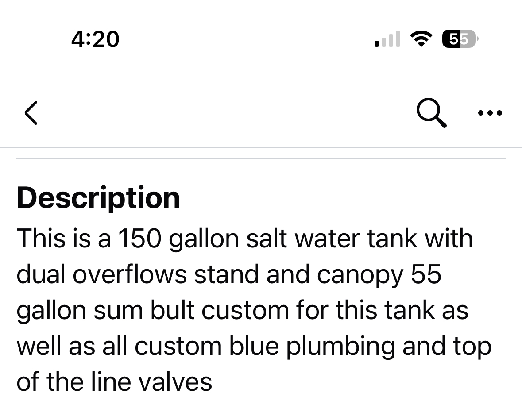Screen dimensions: 522x420
Task: Click the word "overflows" in the description
Action: pyautogui.click(x=129, y=274)
